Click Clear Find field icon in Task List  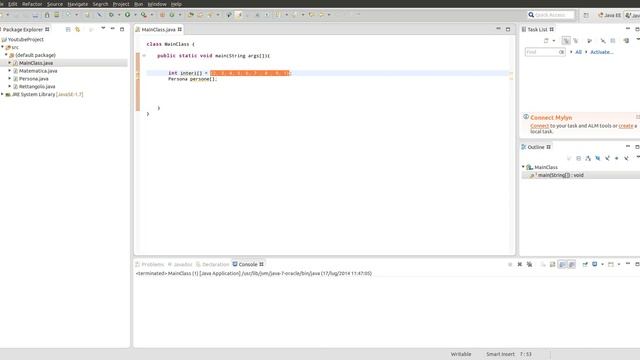coord(562,52)
